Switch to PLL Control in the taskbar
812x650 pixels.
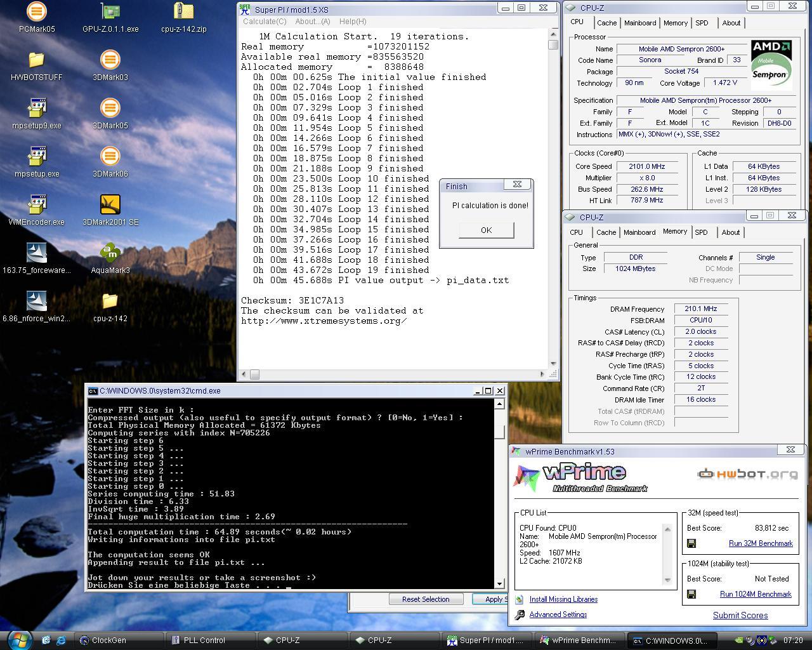(211, 640)
